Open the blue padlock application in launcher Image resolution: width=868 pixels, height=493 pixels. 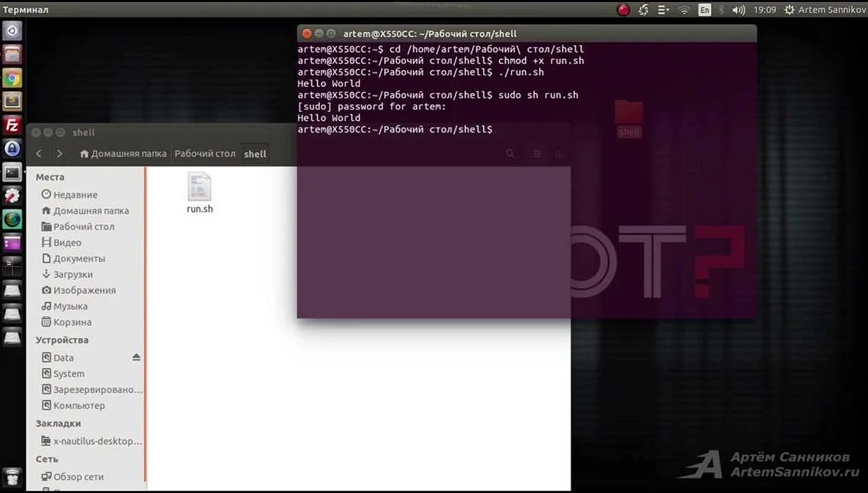pyautogui.click(x=12, y=148)
